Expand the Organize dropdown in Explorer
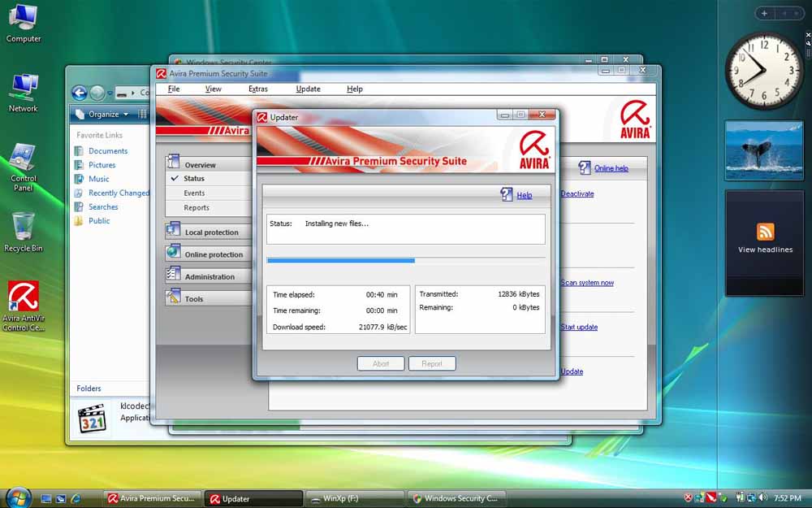Image resolution: width=812 pixels, height=508 pixels. pos(104,115)
